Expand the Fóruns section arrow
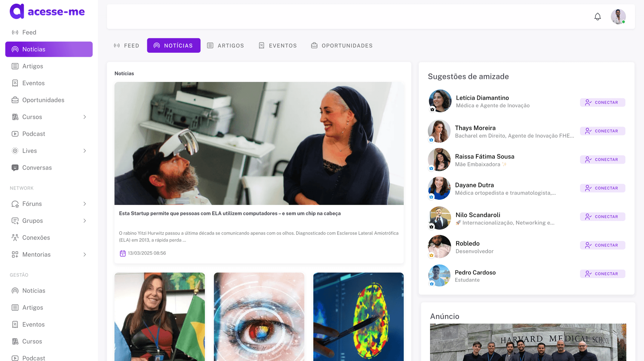The width and height of the screenshot is (644, 361). (x=85, y=204)
